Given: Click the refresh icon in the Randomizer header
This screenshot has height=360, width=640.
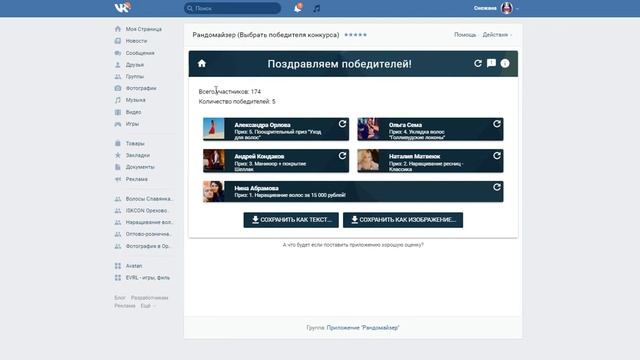Looking at the screenshot, I should [478, 63].
